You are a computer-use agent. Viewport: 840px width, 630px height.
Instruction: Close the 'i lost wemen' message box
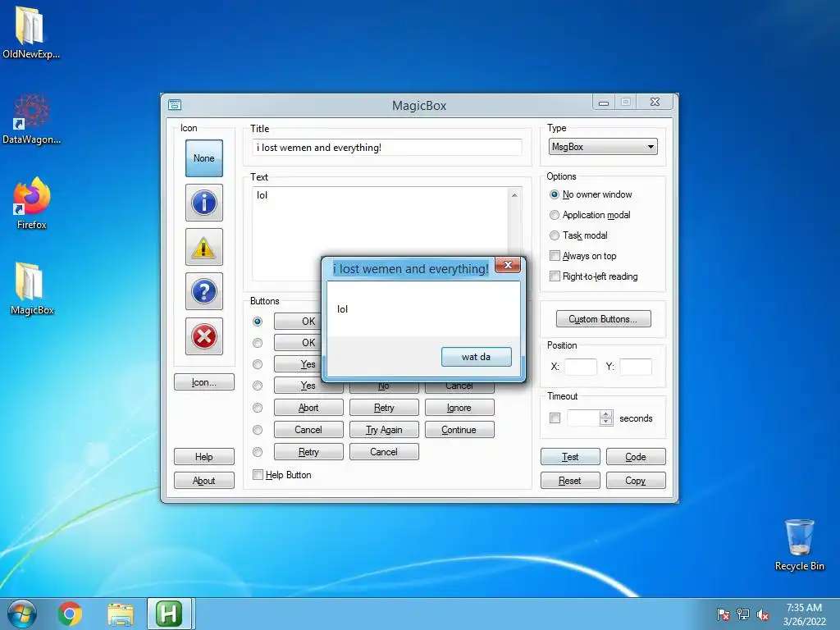(508, 265)
